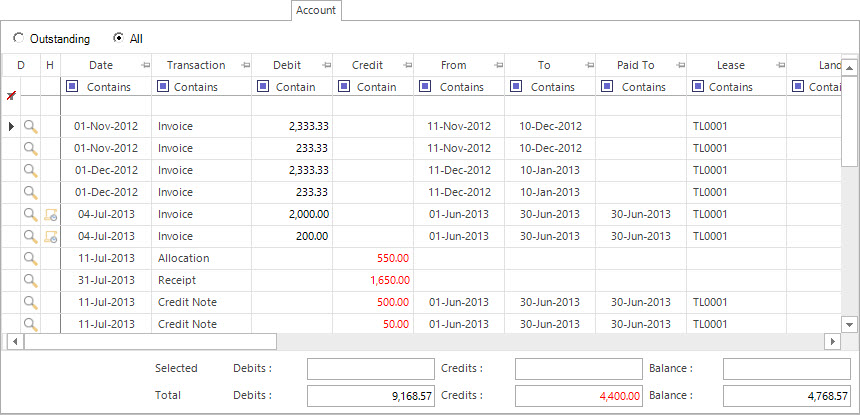The width and height of the screenshot is (860, 415).
Task: Open the Date column Contains filter operator
Action: tap(72, 87)
